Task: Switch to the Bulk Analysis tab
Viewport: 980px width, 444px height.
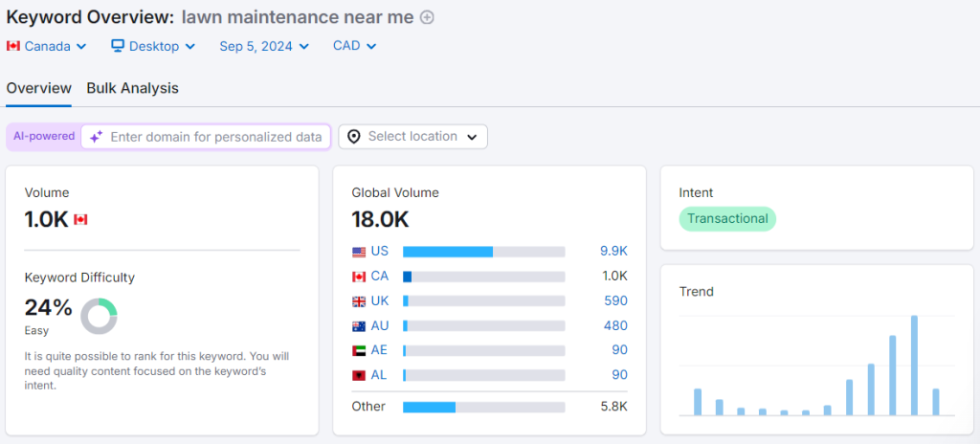Action: coord(132,88)
